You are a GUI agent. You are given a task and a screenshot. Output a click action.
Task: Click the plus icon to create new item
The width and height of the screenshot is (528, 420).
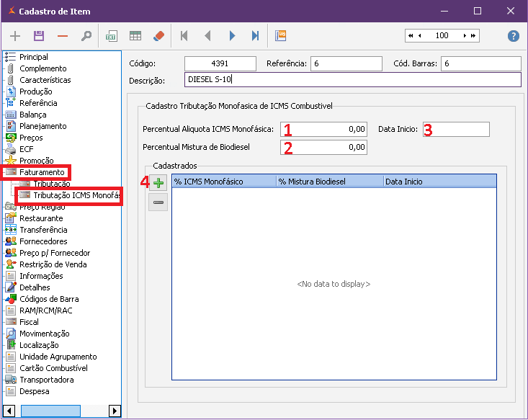click(x=15, y=36)
